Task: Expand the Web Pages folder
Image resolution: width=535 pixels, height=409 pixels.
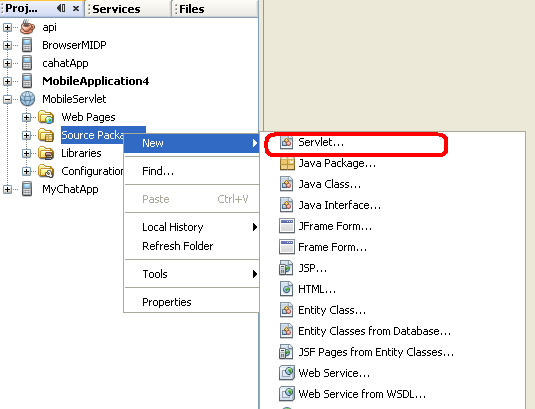Action: (26, 117)
